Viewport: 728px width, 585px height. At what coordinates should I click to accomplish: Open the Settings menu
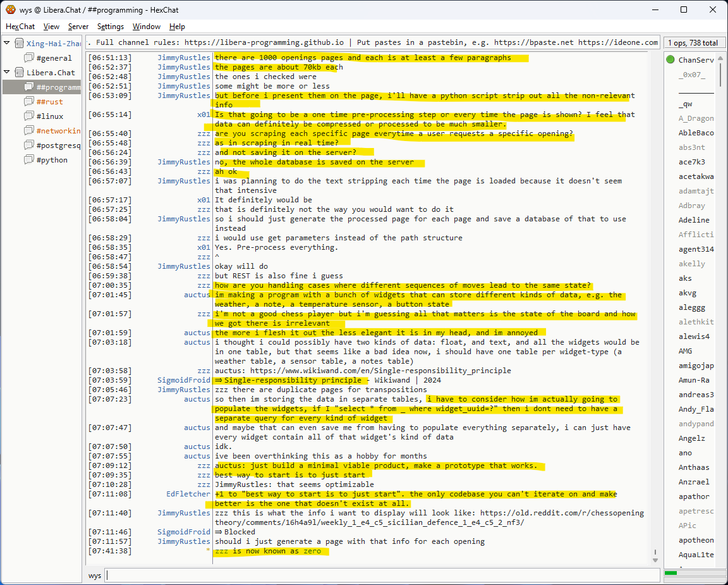pyautogui.click(x=111, y=27)
